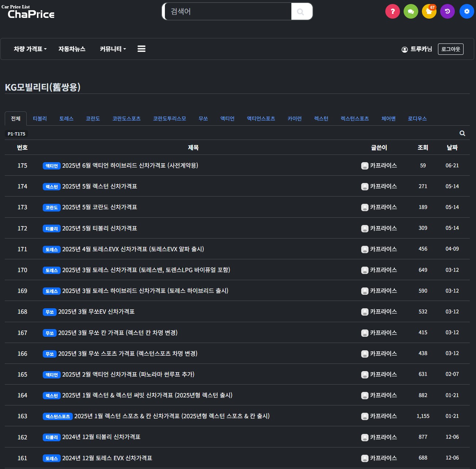Click the view count 1,155 on row 163
Viewport: 476px width, 469px height.
point(423,416)
